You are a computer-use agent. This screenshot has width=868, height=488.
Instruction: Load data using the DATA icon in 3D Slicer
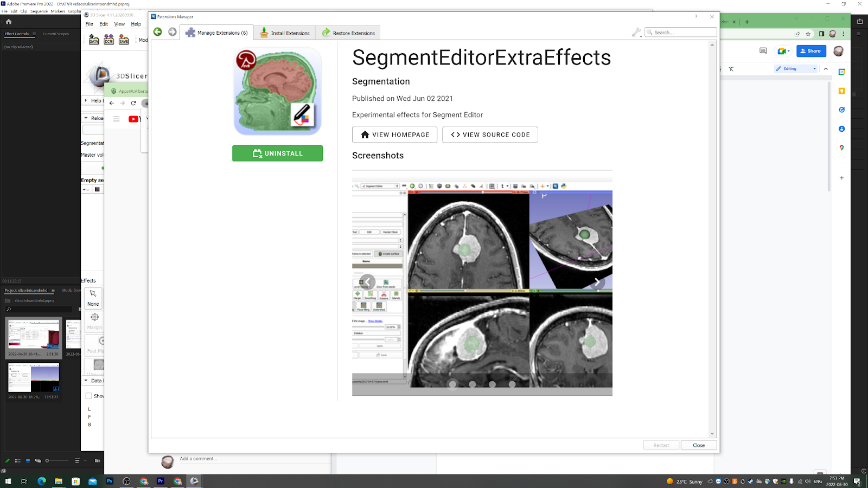pyautogui.click(x=94, y=39)
